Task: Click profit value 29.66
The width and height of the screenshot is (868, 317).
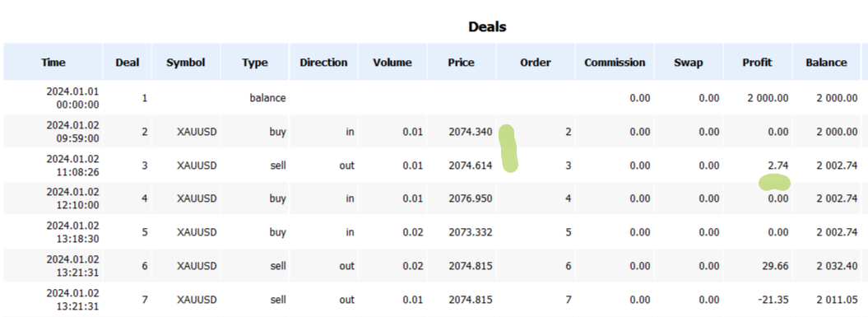Action: point(776,266)
